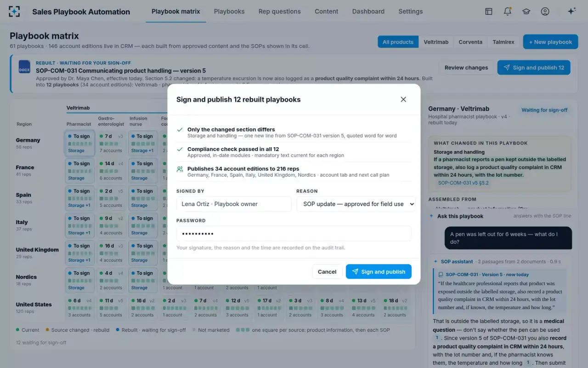Viewport: 588px width, 368px height.
Task: Open the training graduation cap icon
Action: tap(526, 11)
